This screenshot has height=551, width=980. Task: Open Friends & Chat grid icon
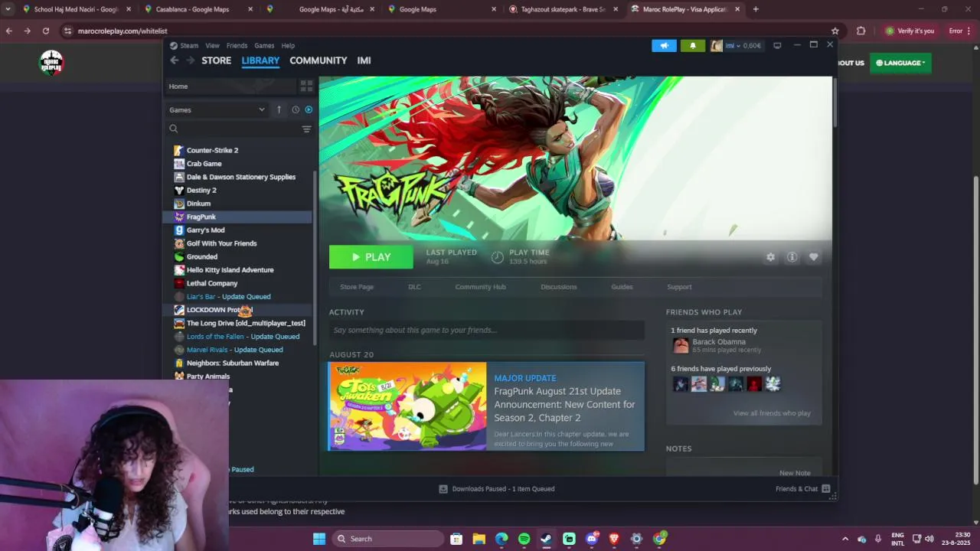[x=826, y=489]
